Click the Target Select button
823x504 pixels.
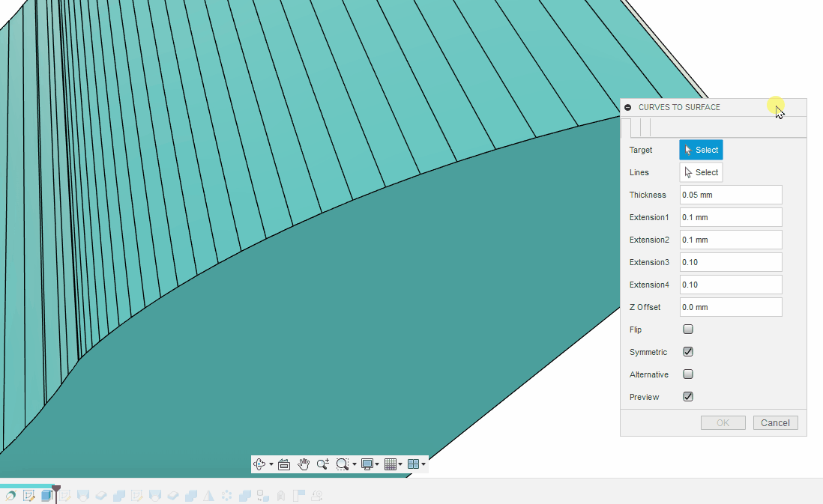(x=701, y=150)
